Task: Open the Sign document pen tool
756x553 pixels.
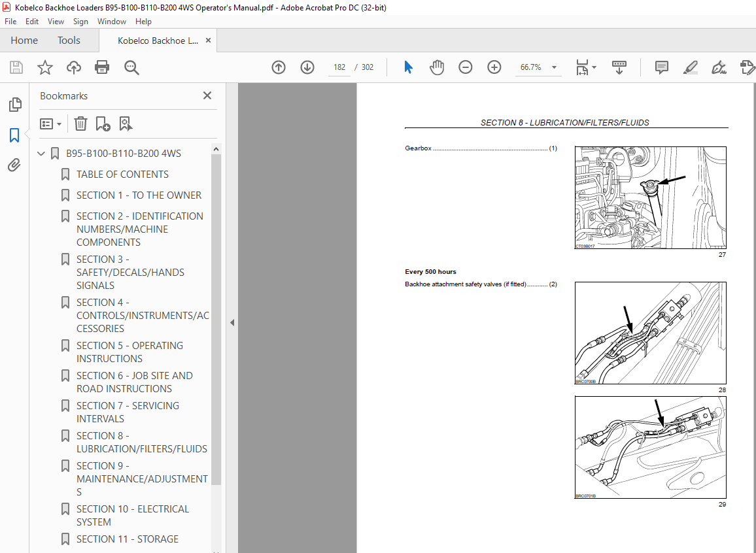Action: (719, 67)
